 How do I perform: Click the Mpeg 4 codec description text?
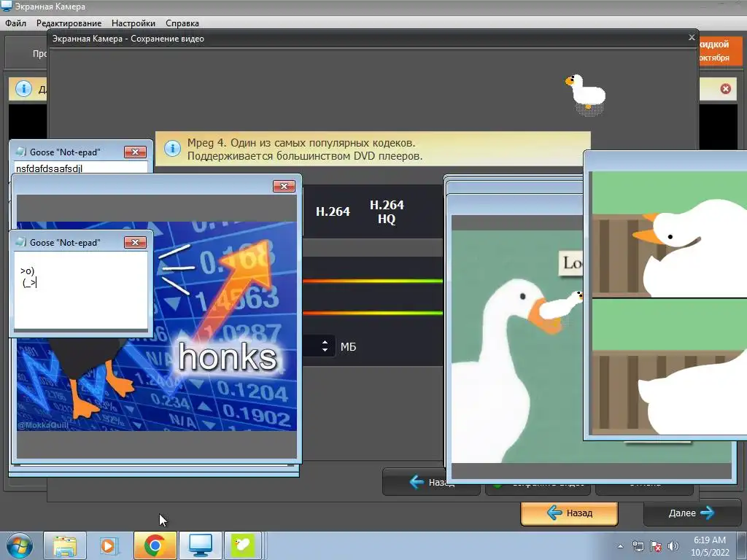coord(305,149)
